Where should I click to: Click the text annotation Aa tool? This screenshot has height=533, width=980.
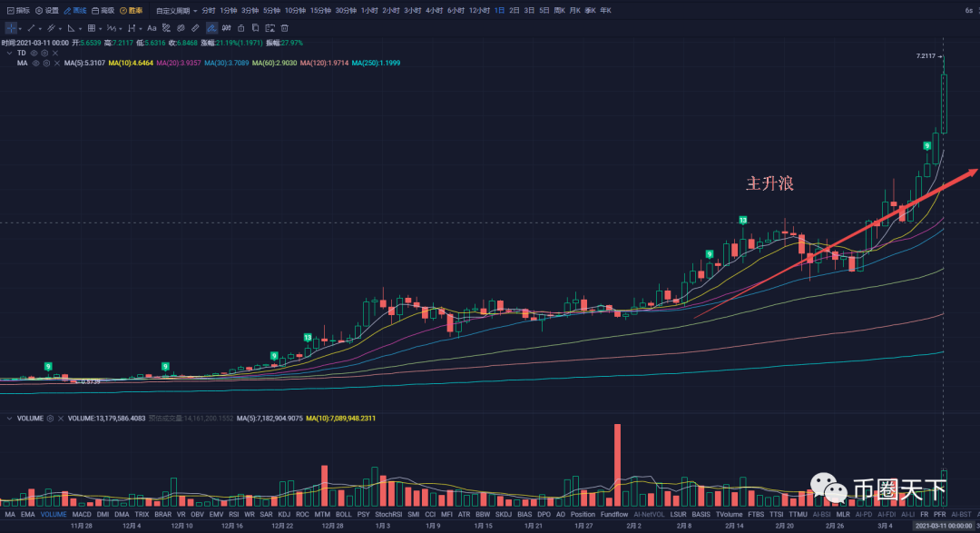tap(152, 28)
